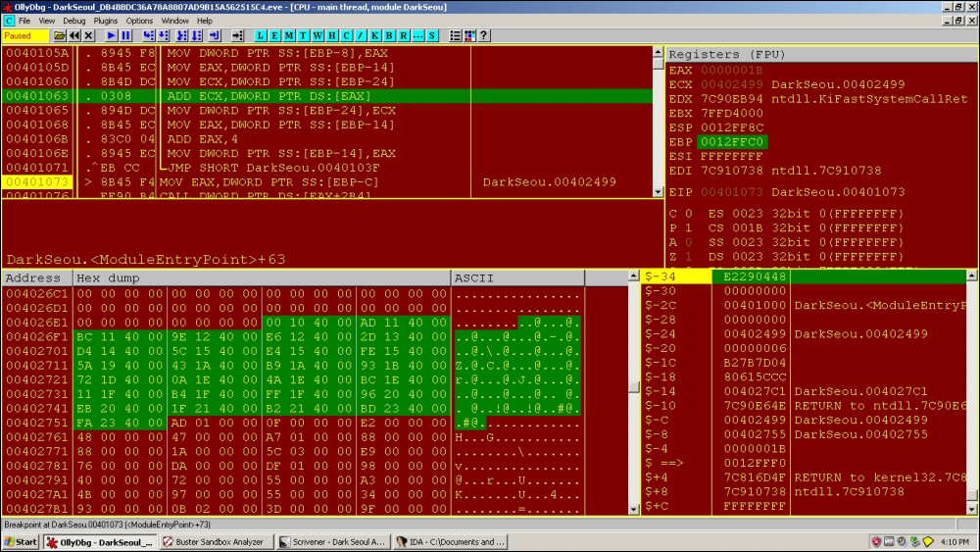Open the Log window with L button
980x552 pixels.
pyautogui.click(x=260, y=35)
